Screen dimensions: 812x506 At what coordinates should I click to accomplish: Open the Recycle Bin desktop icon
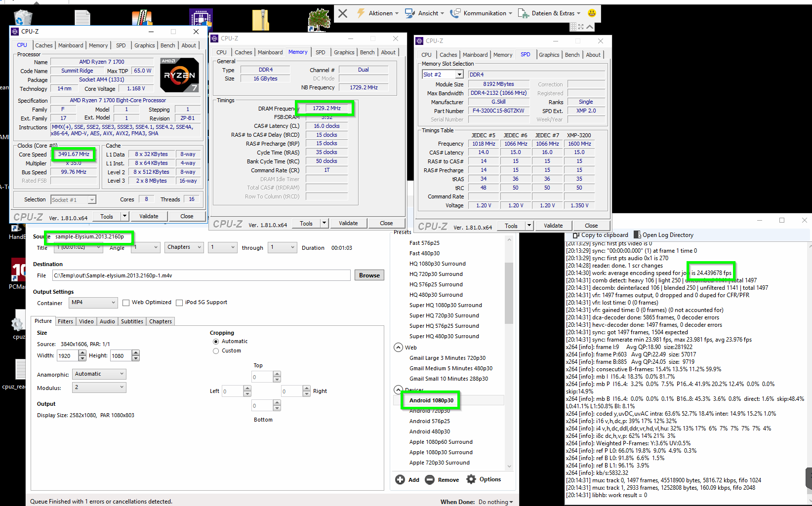[23, 18]
